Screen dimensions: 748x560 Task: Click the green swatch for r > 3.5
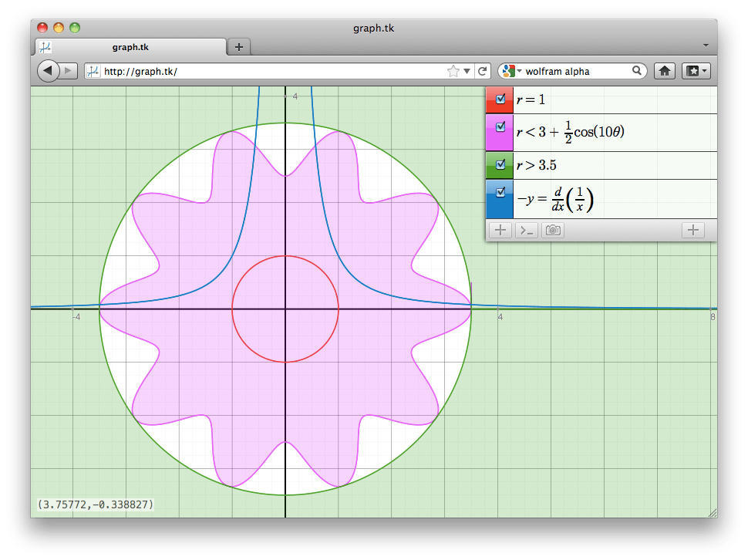click(500, 166)
